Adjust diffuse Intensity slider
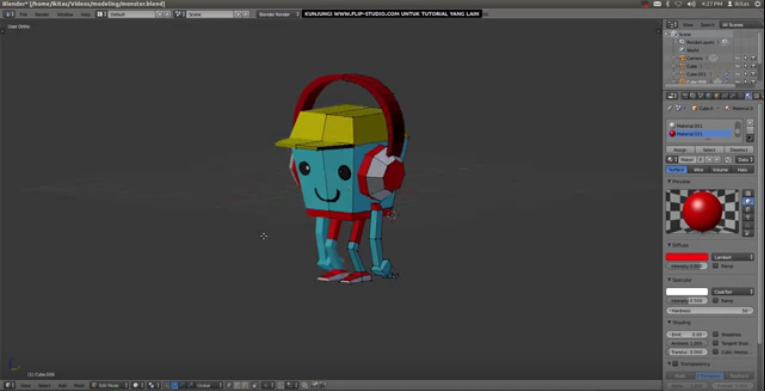Image resolution: width=765 pixels, height=391 pixels. click(686, 266)
